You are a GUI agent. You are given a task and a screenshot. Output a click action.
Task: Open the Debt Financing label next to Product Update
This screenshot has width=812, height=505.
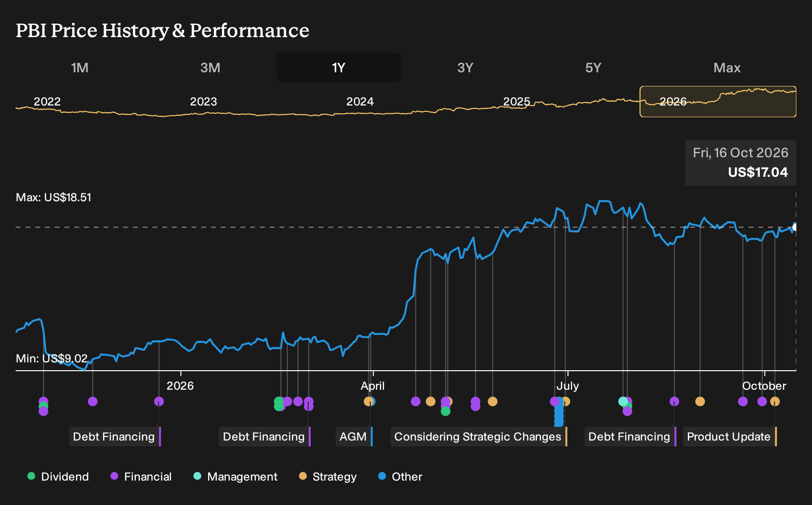[x=630, y=437]
